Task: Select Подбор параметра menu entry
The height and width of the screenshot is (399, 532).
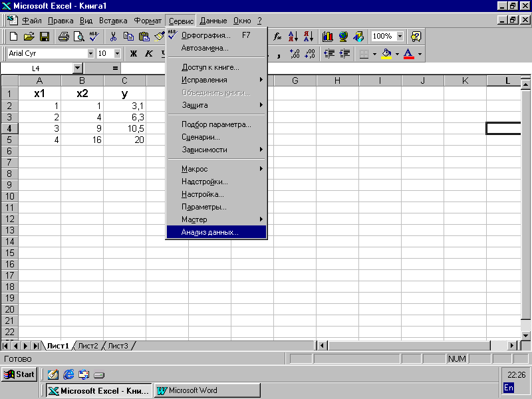Action: pyautogui.click(x=216, y=124)
